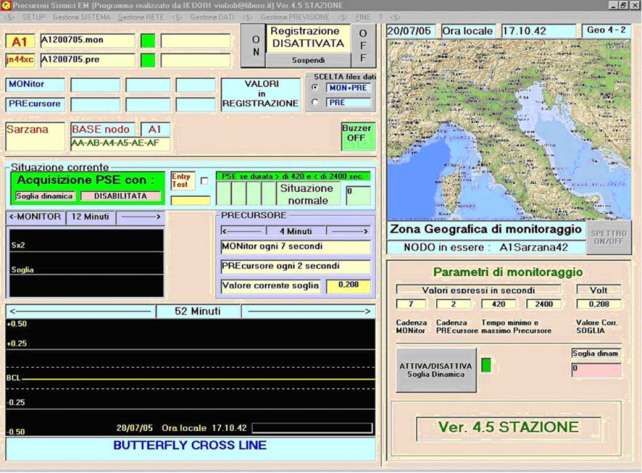642x473 pixels.
Task: Click the jn44xc locator badge
Action: point(20,60)
